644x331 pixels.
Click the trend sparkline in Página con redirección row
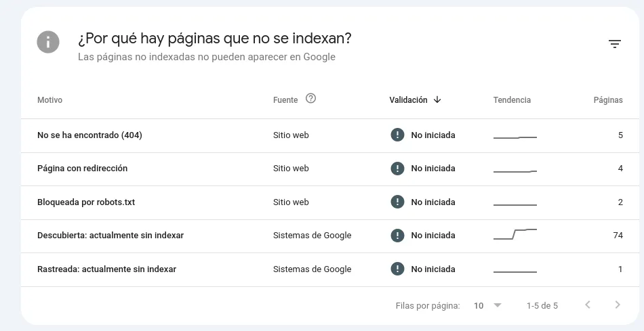coord(515,171)
